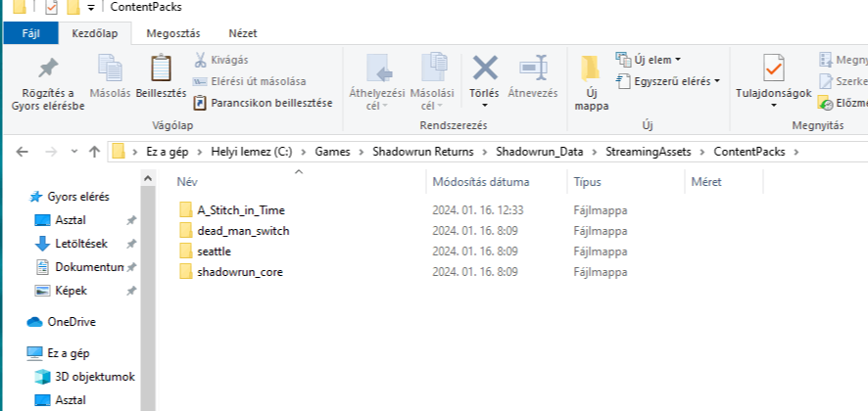Select the shadowrun_core folder
The width and height of the screenshot is (868, 411).
pos(240,272)
